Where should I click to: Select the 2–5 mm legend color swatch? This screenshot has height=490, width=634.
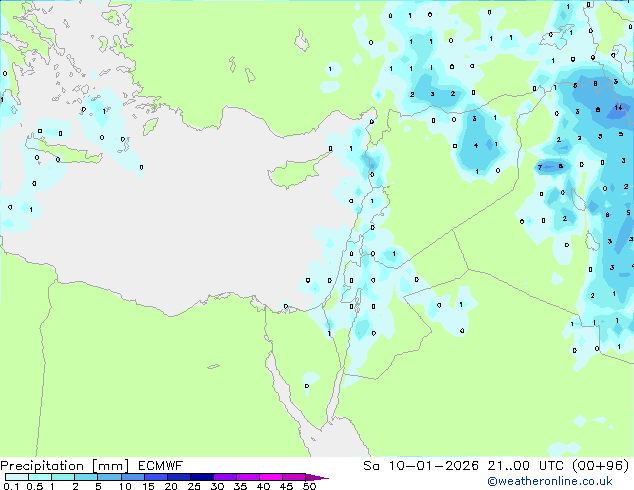86,477
